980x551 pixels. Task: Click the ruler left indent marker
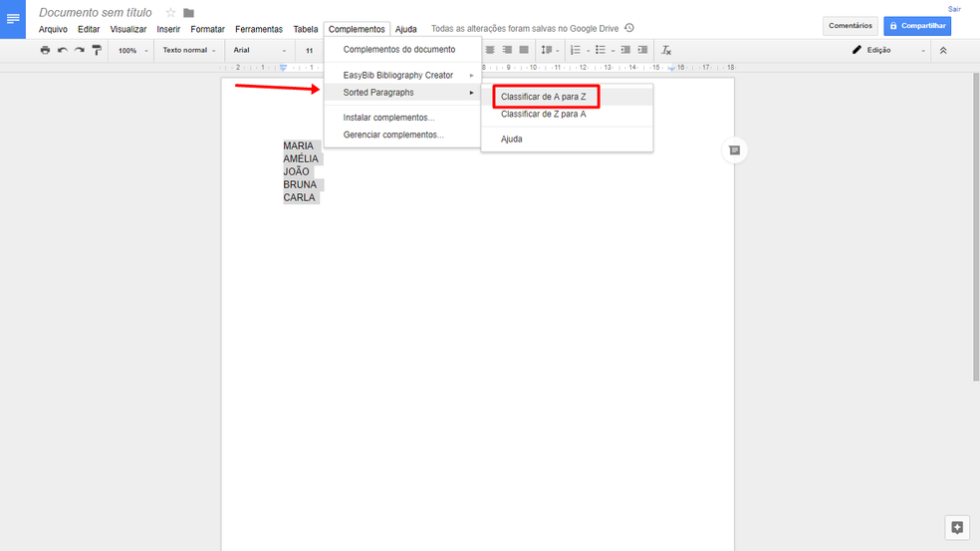click(283, 68)
